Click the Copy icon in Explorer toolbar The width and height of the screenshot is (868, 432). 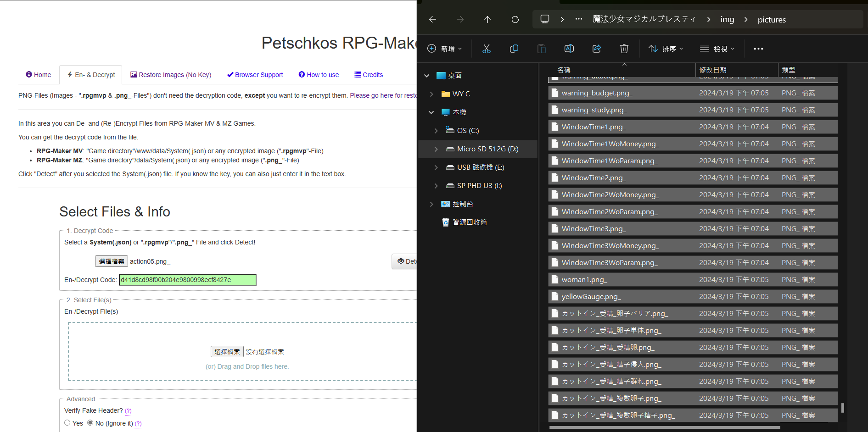(514, 49)
